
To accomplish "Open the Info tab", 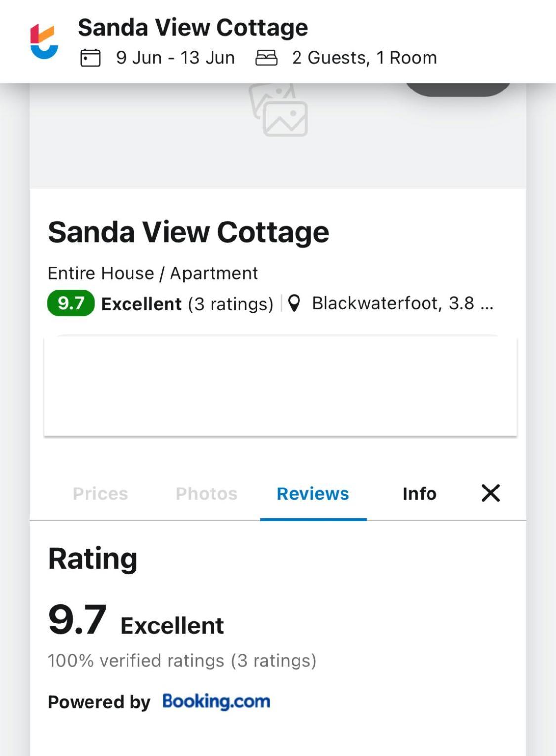I will 420,493.
